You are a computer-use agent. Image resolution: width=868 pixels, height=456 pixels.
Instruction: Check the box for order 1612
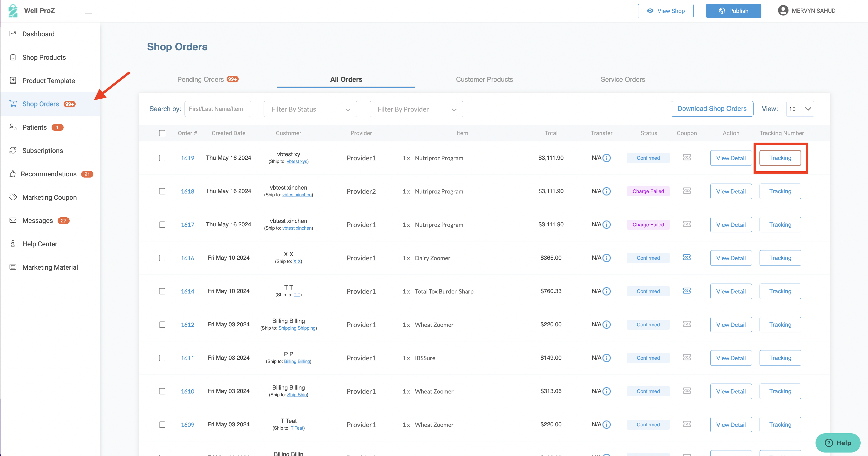(x=162, y=325)
